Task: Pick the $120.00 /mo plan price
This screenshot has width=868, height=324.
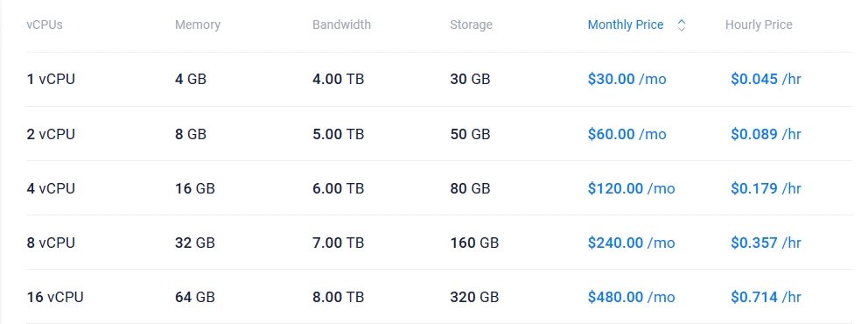Action: (632, 188)
